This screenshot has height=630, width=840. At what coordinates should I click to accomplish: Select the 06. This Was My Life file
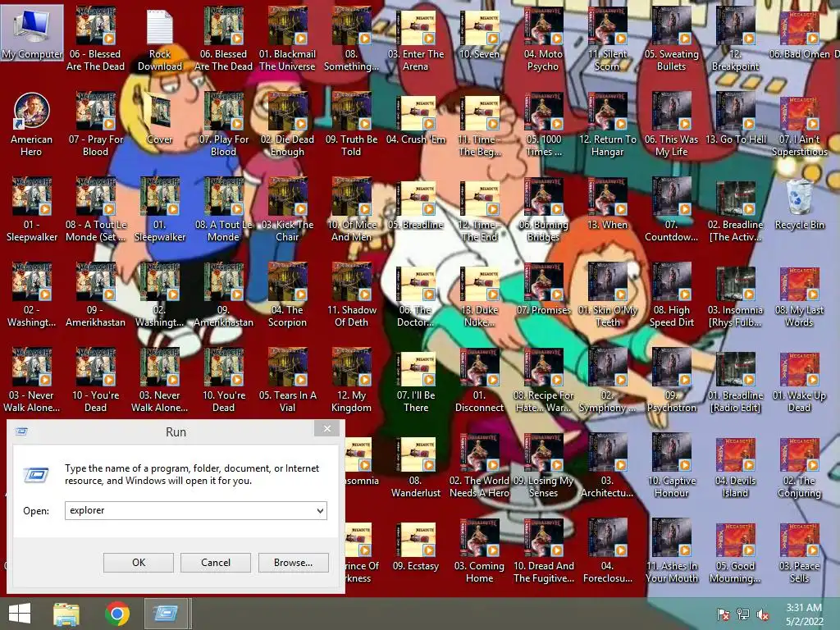[x=671, y=125]
